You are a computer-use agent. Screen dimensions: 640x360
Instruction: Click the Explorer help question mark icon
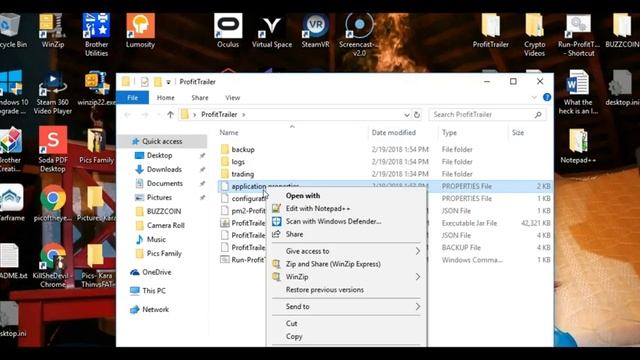(547, 97)
